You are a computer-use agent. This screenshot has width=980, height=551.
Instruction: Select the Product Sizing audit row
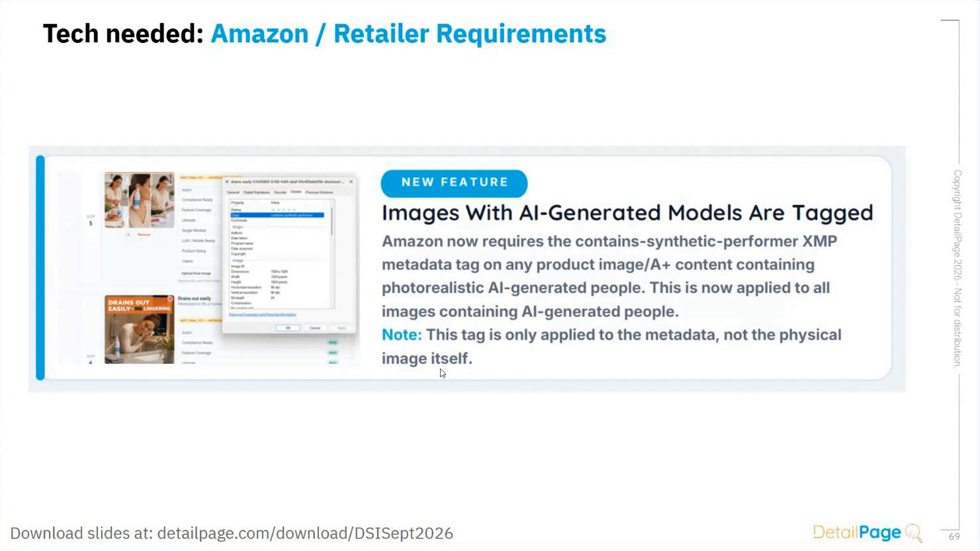(x=194, y=251)
